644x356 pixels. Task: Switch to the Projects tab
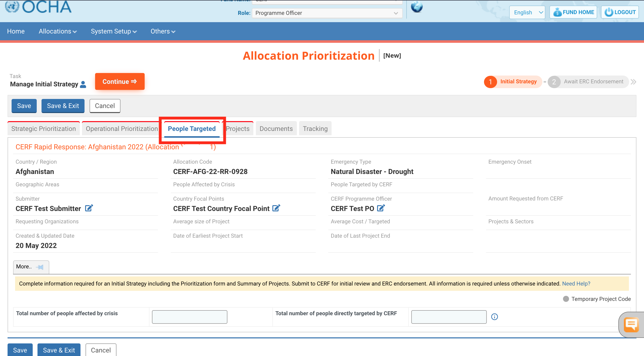pos(238,128)
